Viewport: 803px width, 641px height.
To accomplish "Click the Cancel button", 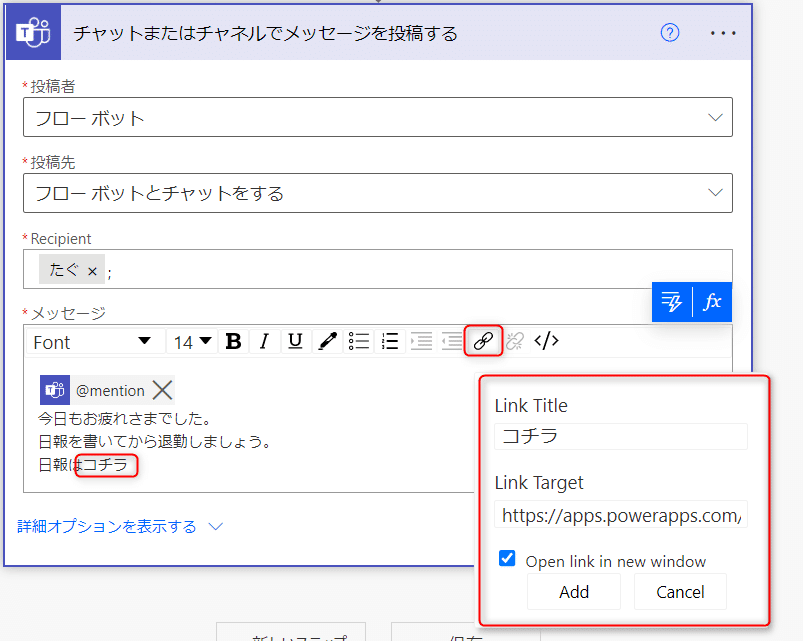I will click(x=680, y=592).
